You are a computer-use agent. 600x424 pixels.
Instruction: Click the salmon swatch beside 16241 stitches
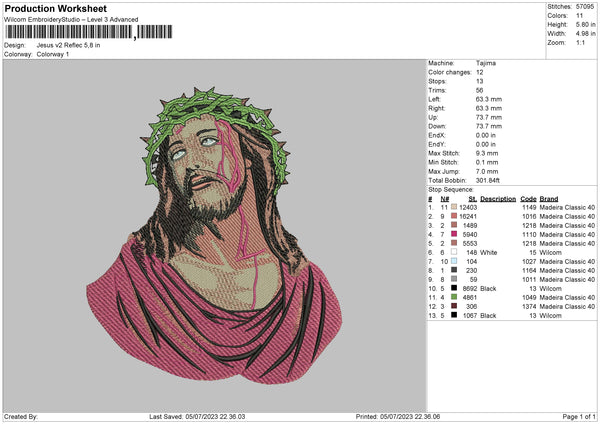click(x=454, y=216)
